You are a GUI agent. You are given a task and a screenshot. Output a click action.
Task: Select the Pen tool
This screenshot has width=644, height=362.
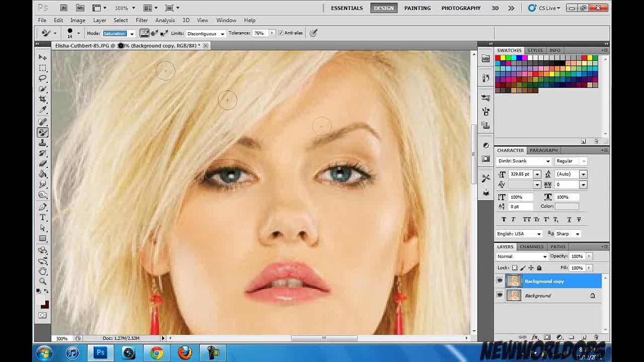43,207
